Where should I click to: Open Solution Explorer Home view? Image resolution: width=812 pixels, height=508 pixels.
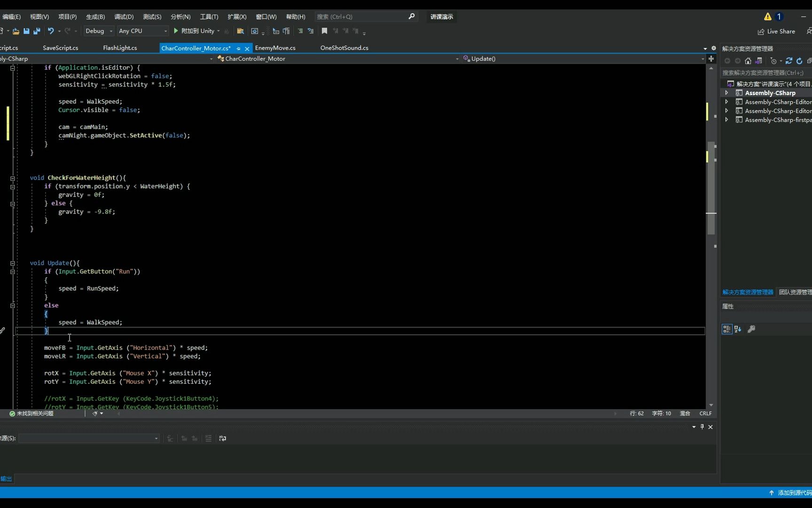(x=748, y=61)
